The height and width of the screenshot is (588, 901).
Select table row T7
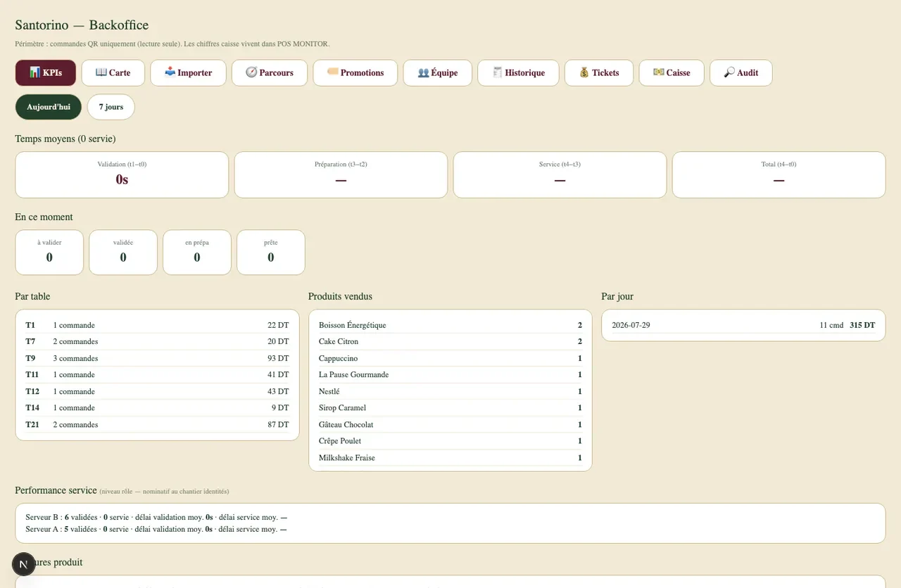point(157,341)
